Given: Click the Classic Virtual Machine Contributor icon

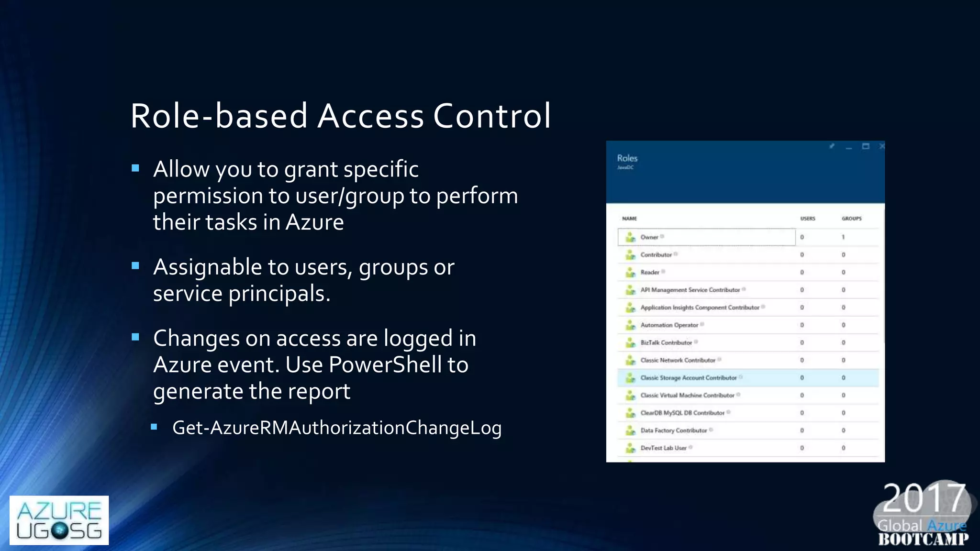Looking at the screenshot, I should point(631,395).
